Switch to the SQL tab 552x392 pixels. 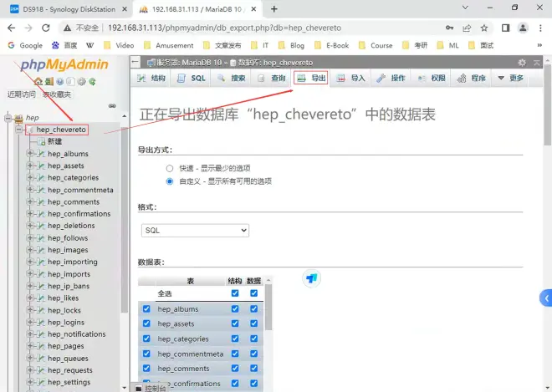(192, 78)
